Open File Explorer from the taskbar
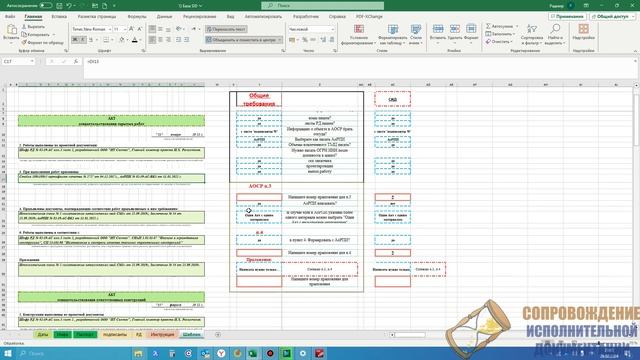640x360 pixels. tap(138, 353)
